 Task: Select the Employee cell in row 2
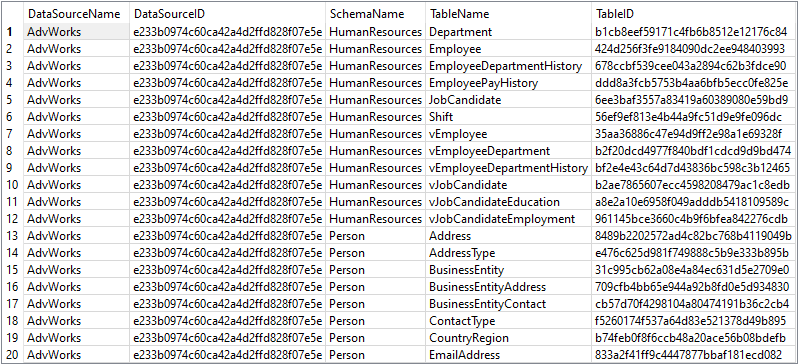[x=508, y=49]
